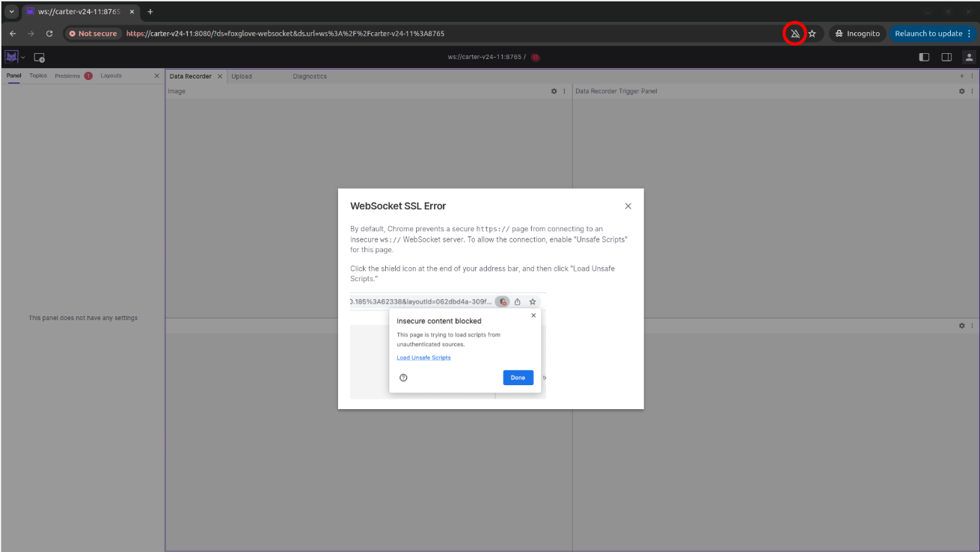Image resolution: width=980 pixels, height=552 pixels.
Task: Click the Relaunch to update browser button
Action: [x=928, y=33]
